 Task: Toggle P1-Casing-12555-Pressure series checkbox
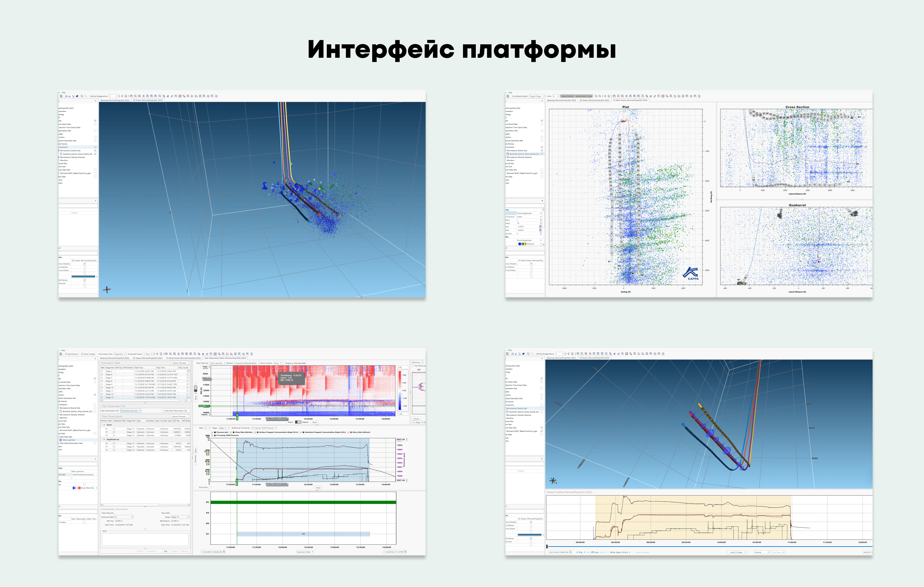(x=212, y=435)
